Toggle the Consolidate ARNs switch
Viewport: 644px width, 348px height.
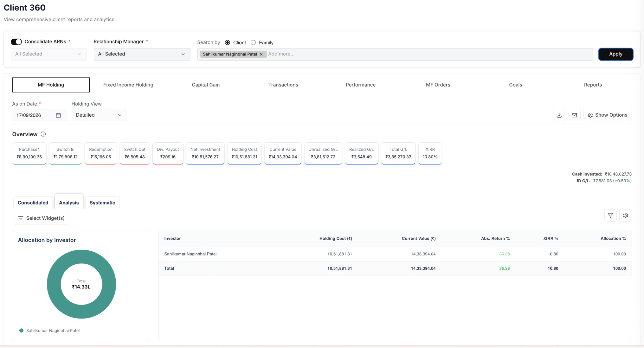click(16, 42)
